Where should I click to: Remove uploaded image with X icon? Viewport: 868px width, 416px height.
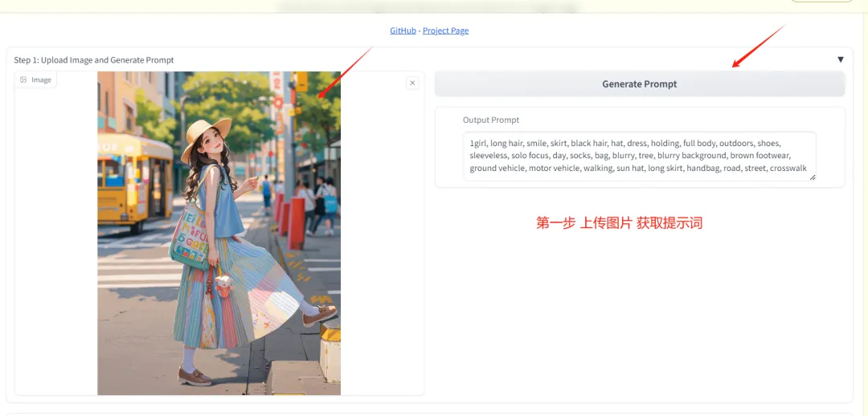(x=412, y=83)
